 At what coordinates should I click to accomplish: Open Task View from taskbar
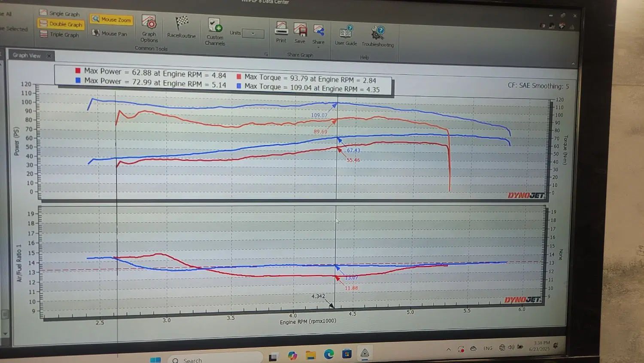point(273,357)
